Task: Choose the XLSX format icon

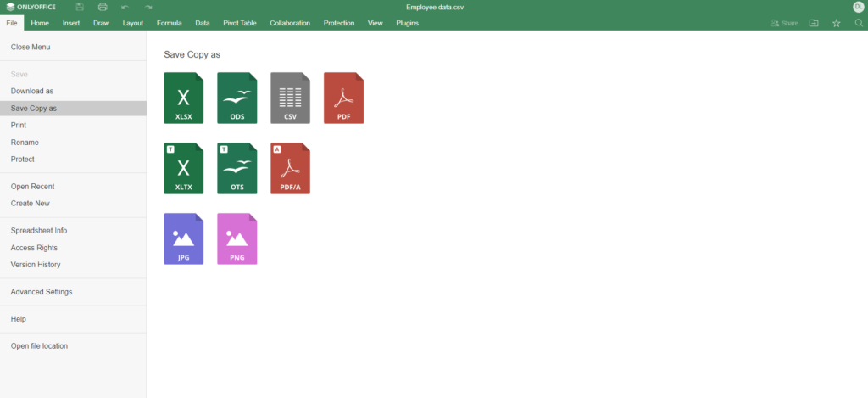Action: [x=183, y=98]
